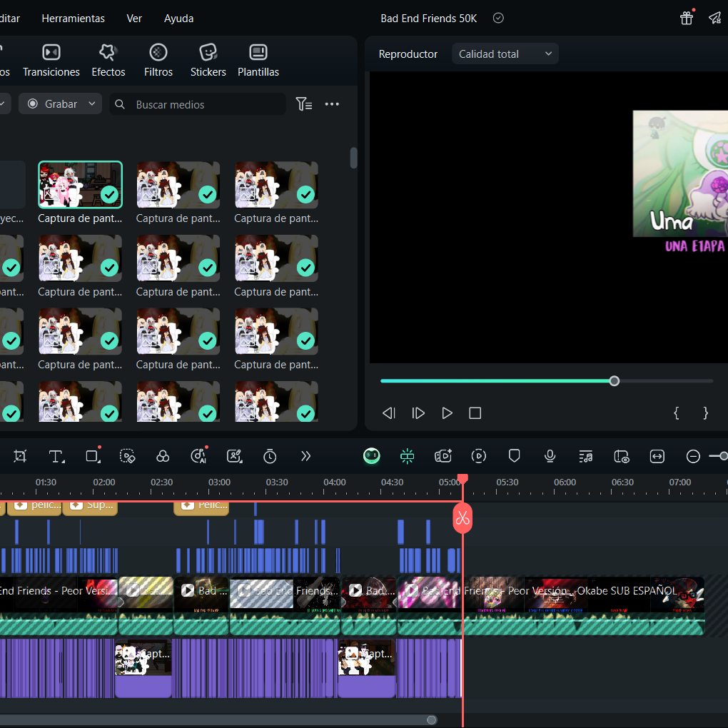Click the preview playback progress slider handle

coord(615,381)
